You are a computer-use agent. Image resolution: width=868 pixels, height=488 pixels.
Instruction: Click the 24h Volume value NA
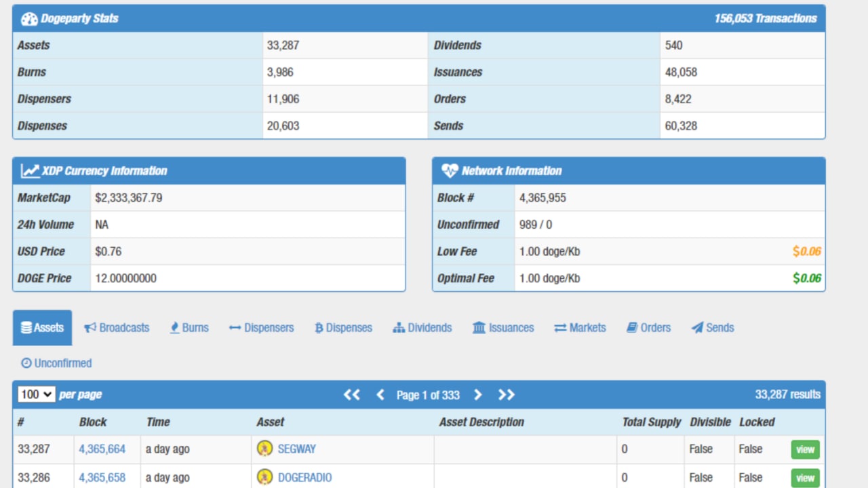[102, 225]
